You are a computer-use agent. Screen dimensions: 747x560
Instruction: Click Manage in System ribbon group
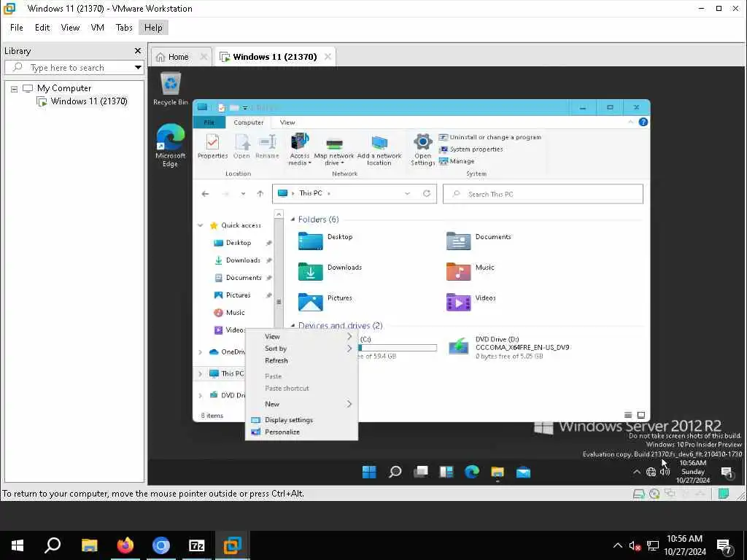457,161
